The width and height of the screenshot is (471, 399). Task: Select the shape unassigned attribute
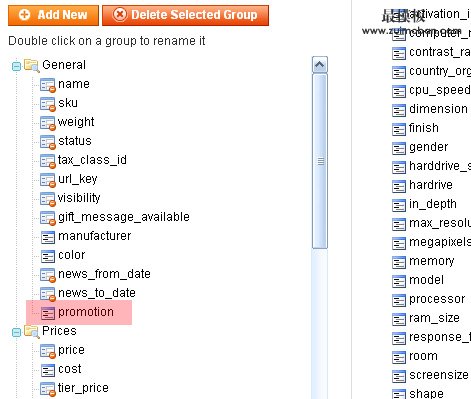coord(426,394)
